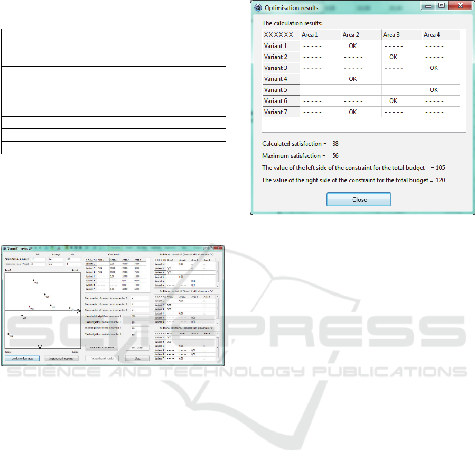Select the Area 1 column header
This screenshot has height=469, width=476.
click(320, 35)
